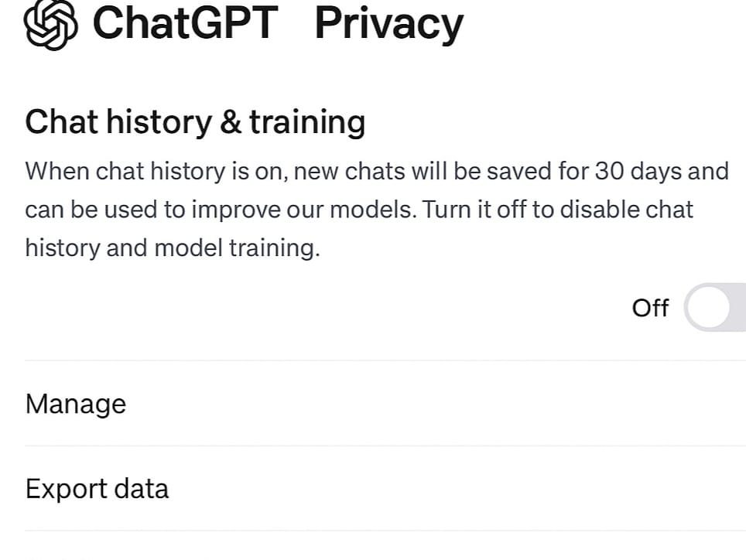This screenshot has height=560, width=746.
Task: Open the Manage option
Action: coord(385,404)
